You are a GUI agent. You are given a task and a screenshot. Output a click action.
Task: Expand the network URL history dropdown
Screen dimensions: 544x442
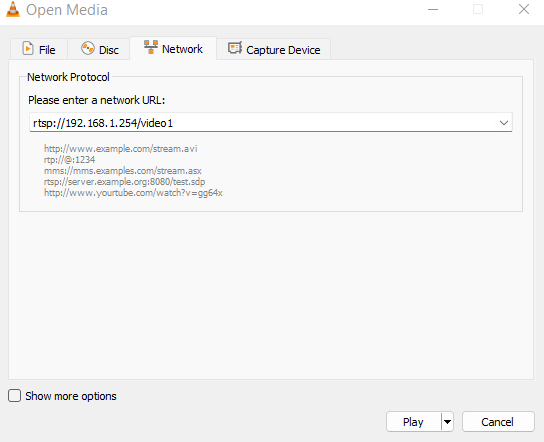(504, 122)
